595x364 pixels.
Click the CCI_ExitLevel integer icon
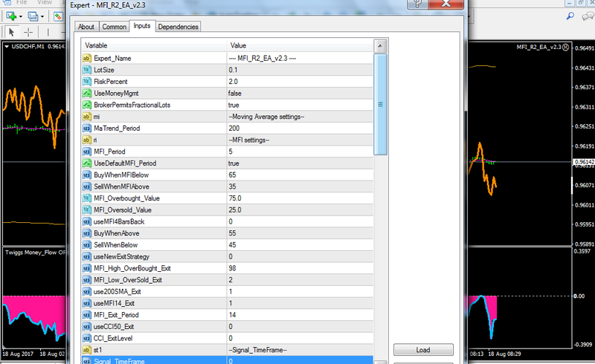tap(87, 338)
